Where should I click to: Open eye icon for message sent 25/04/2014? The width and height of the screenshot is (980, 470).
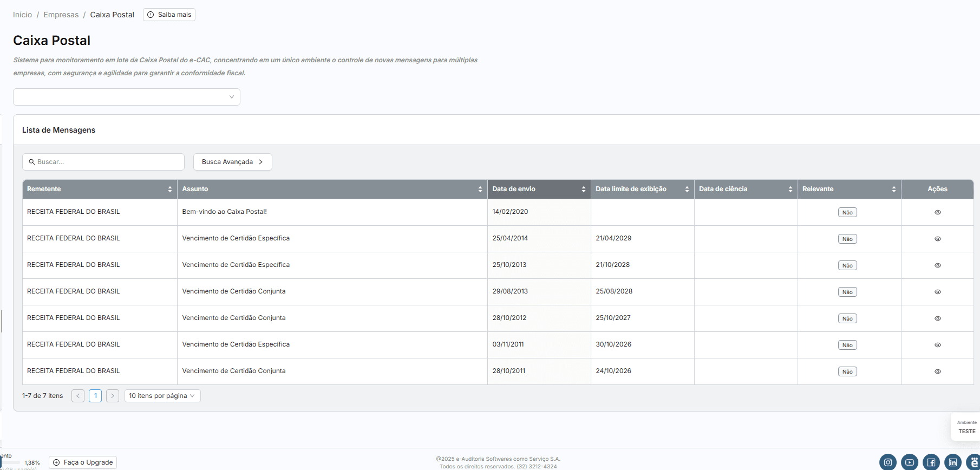pos(938,239)
